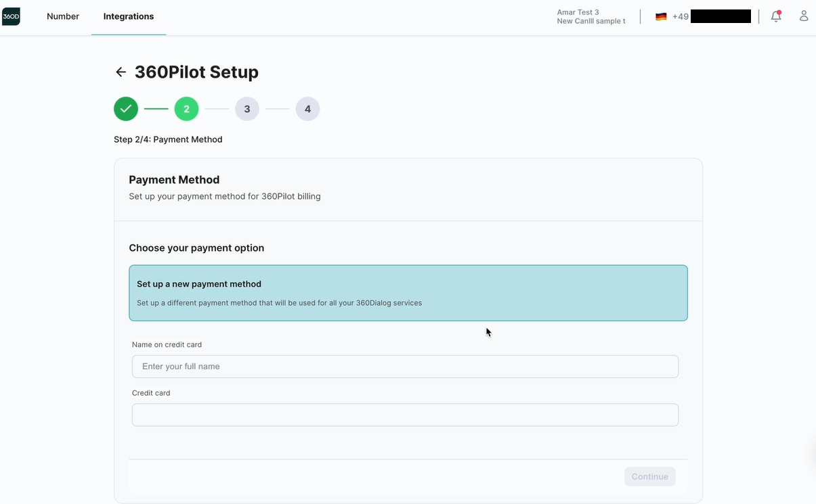Select 'Set up a new payment method' option
The height and width of the screenshot is (504, 816).
pyautogui.click(x=408, y=293)
